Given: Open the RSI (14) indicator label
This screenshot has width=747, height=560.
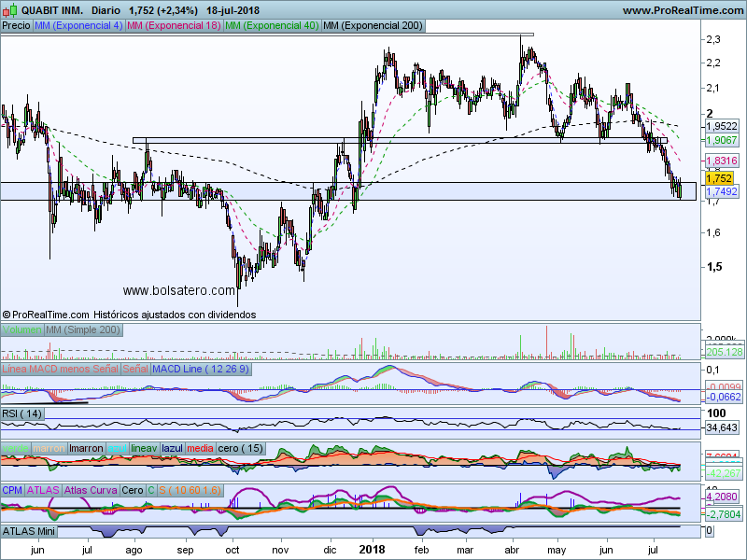Looking at the screenshot, I should 22,413.
